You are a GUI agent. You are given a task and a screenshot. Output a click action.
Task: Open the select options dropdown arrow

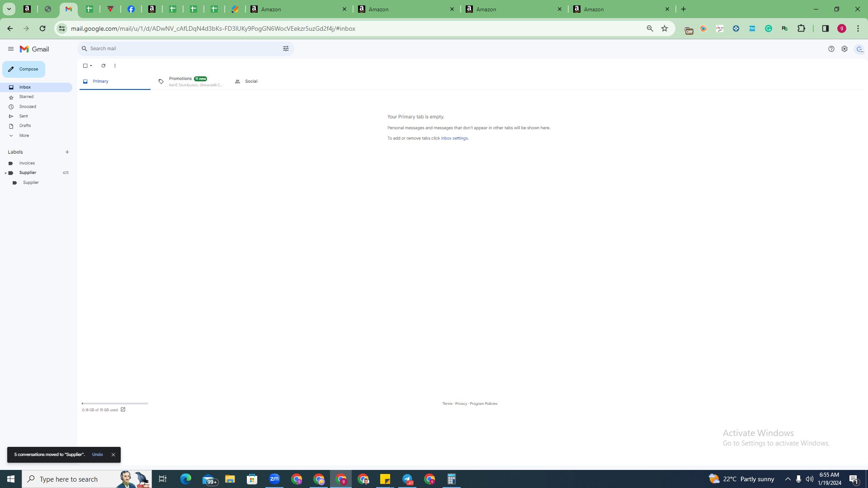pos(91,66)
